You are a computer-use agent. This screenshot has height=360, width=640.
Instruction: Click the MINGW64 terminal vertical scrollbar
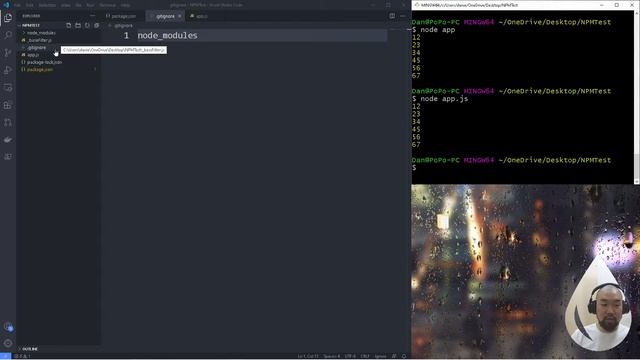[637, 97]
